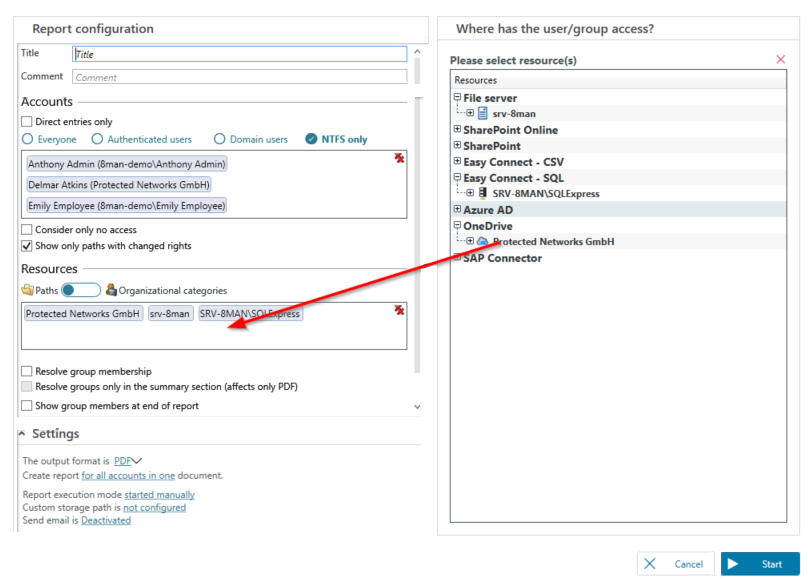Select the Domain users radio button

pyautogui.click(x=219, y=140)
